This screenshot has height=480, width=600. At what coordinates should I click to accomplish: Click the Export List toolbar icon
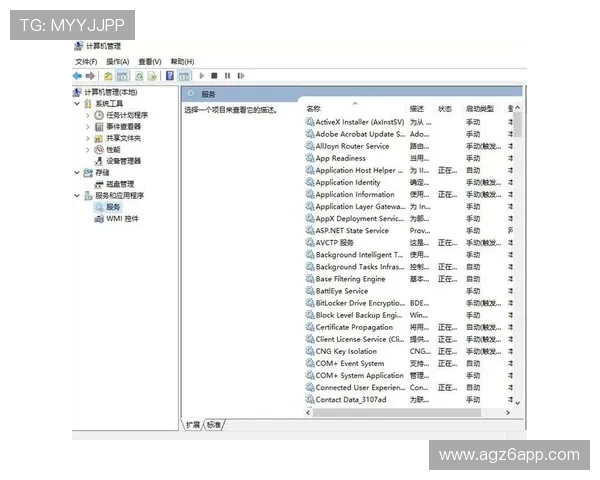tap(153, 75)
